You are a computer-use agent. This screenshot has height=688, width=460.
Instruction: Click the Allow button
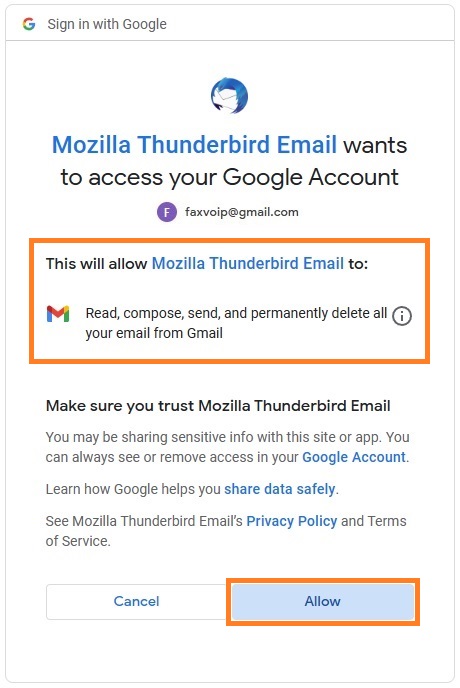(x=323, y=602)
